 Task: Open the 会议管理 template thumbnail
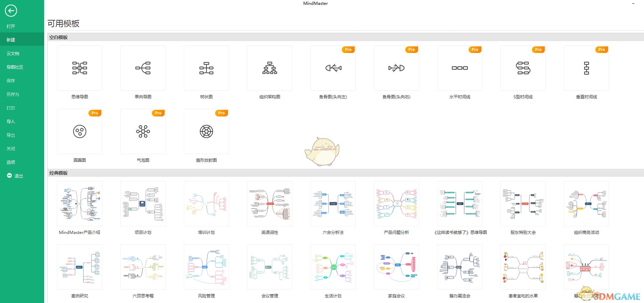270,267
